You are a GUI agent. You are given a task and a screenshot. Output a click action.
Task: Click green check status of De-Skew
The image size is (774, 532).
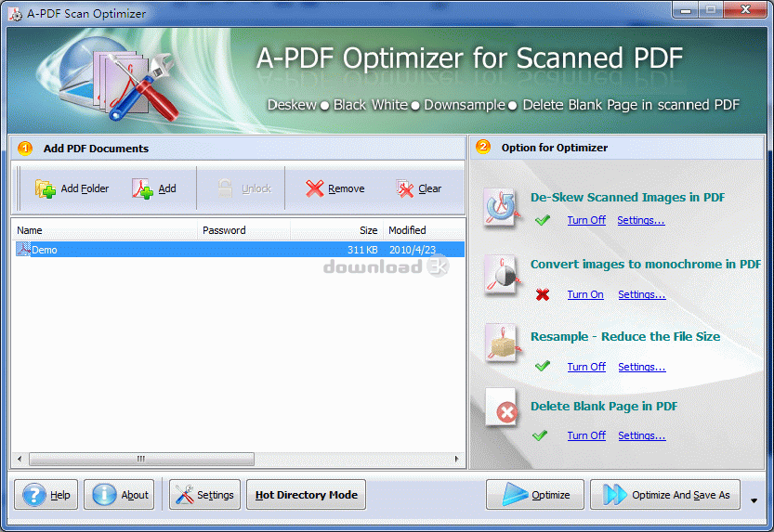click(x=542, y=220)
